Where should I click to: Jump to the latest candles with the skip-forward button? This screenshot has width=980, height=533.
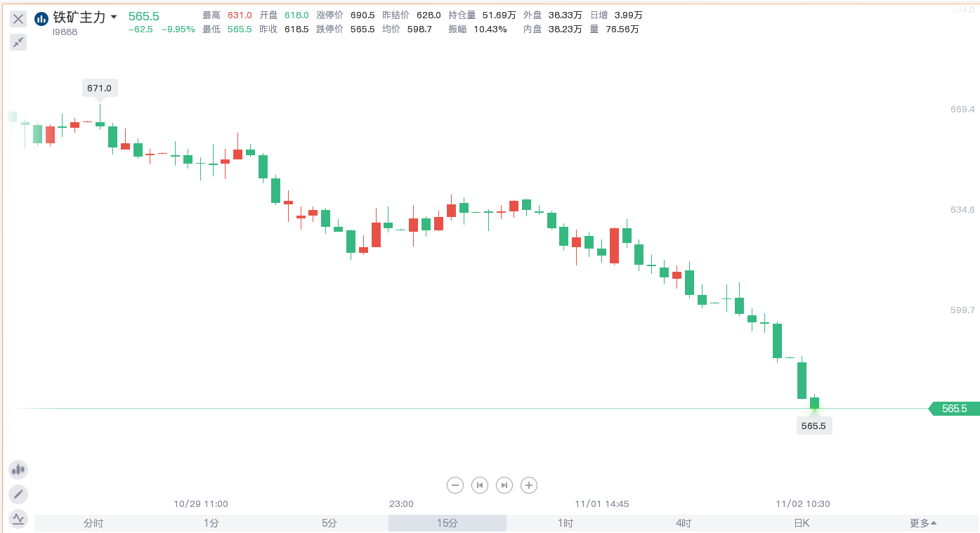[x=504, y=485]
